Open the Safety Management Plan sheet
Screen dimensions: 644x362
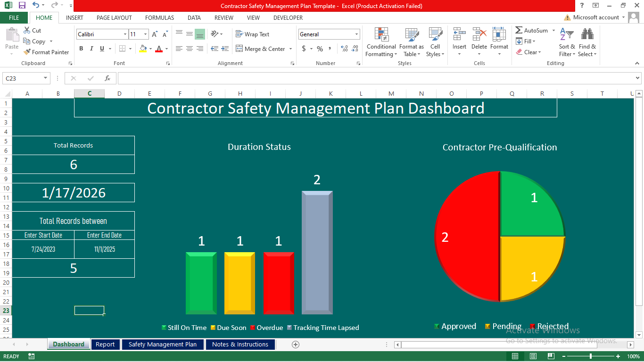click(163, 344)
